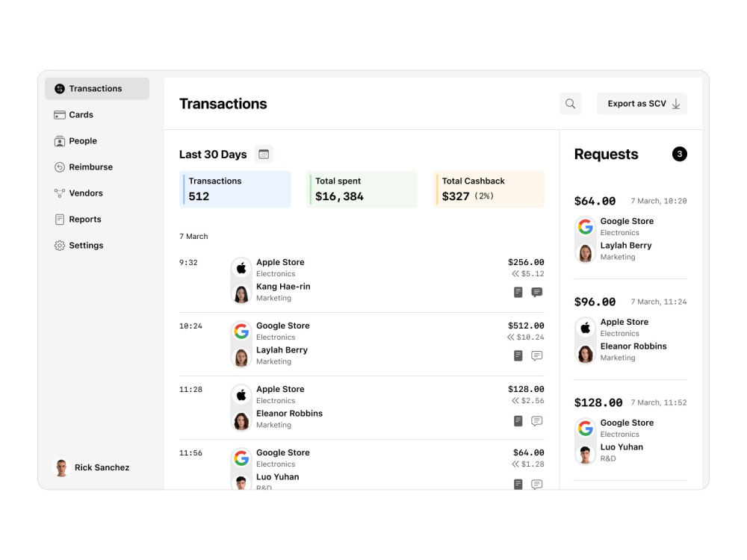Click the $512.00 transaction amount
The height and width of the screenshot is (560, 747).
tap(526, 326)
